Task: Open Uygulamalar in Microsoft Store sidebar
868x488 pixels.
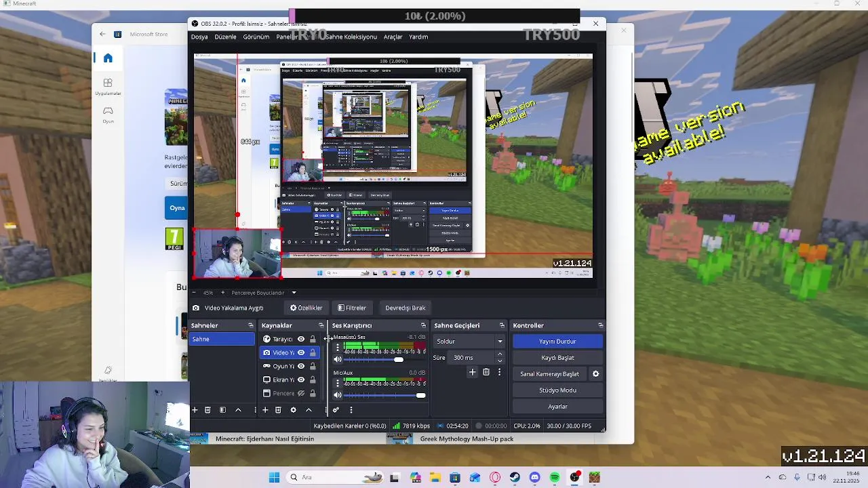Action: (108, 86)
